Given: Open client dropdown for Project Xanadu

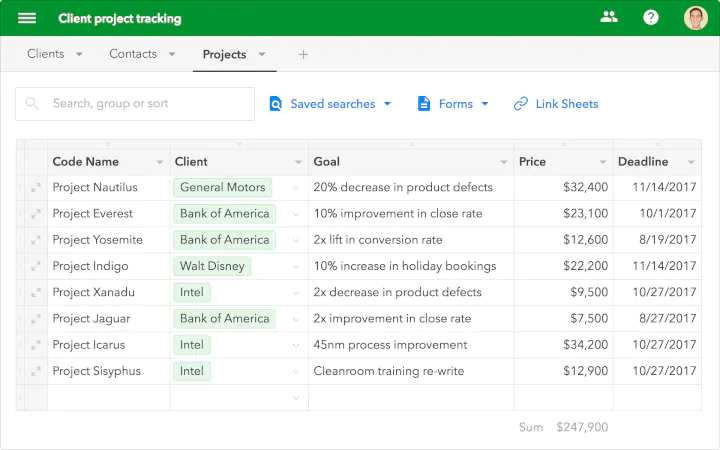Looking at the screenshot, I should 296,293.
